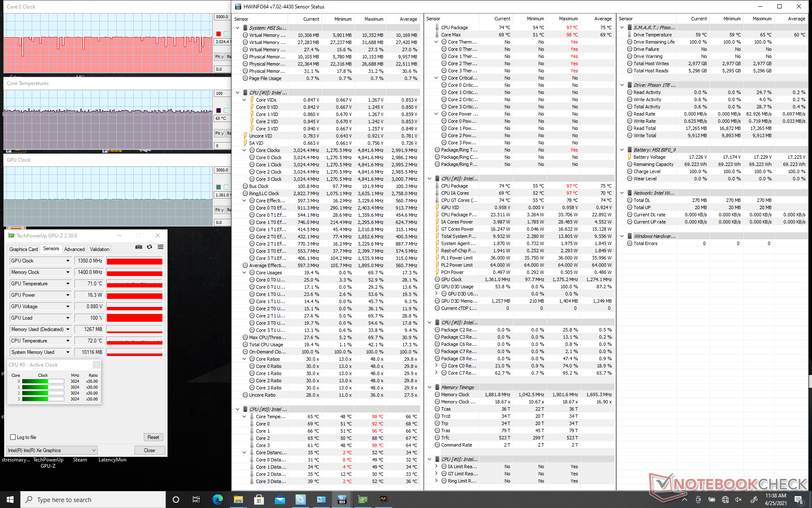Open GPU Clock sensor dropdown
The image size is (812, 508).
tap(68, 261)
